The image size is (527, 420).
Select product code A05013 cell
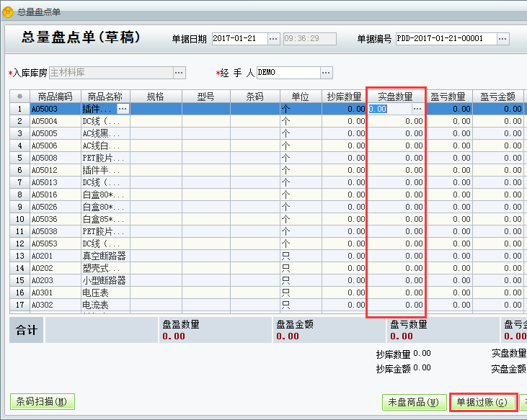(x=56, y=182)
